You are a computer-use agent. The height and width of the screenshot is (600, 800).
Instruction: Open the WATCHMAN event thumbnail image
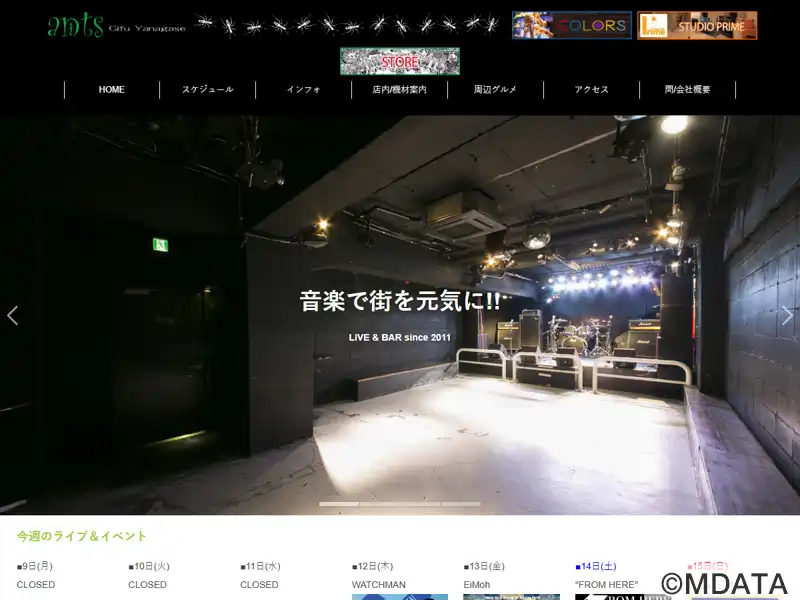coord(399,597)
